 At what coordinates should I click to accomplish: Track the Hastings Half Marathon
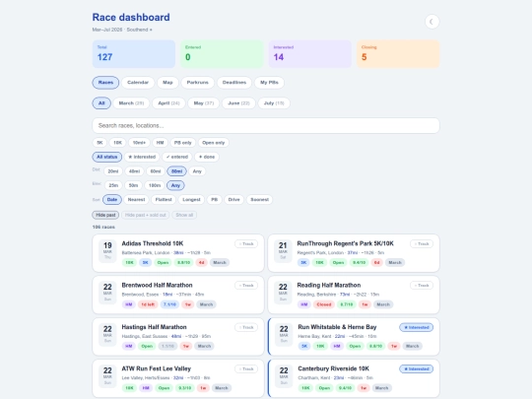(x=246, y=327)
